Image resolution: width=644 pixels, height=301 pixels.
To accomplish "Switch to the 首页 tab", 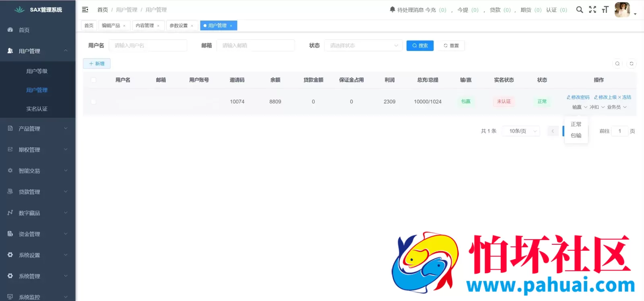I will click(x=89, y=25).
